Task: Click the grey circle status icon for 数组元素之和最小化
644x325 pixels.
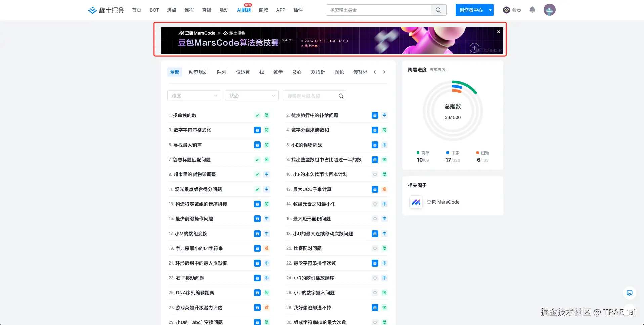Action: pyautogui.click(x=375, y=204)
